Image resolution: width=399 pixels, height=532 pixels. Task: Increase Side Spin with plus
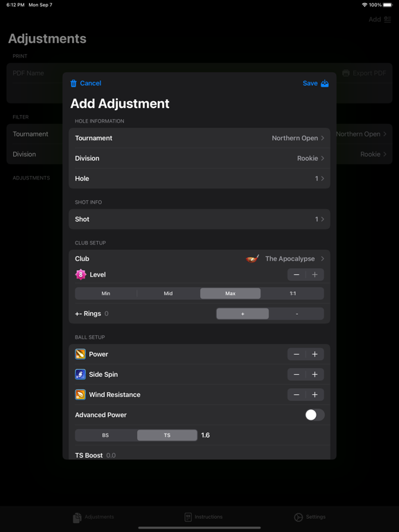(x=315, y=375)
